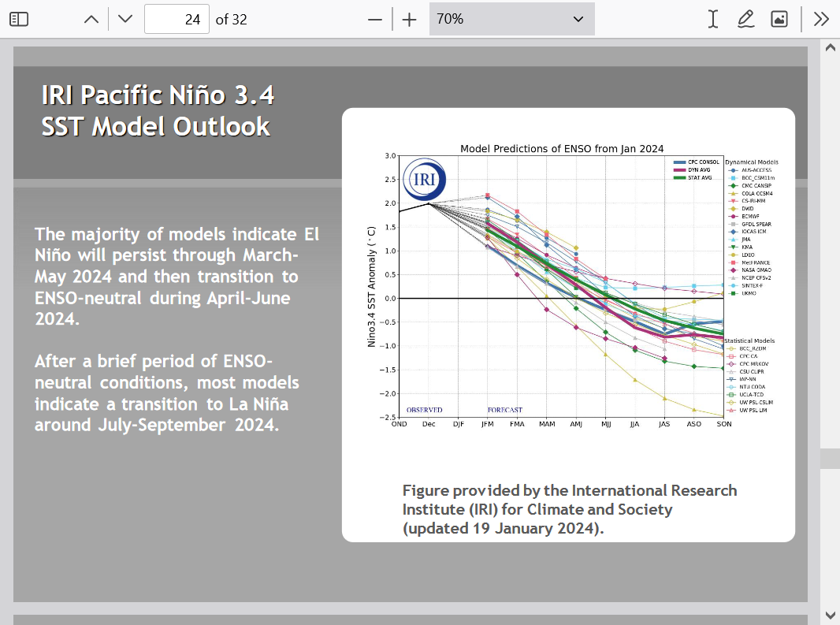Click the ECMWF legend entry
Image resolution: width=840 pixels, height=625 pixels.
[x=744, y=217]
